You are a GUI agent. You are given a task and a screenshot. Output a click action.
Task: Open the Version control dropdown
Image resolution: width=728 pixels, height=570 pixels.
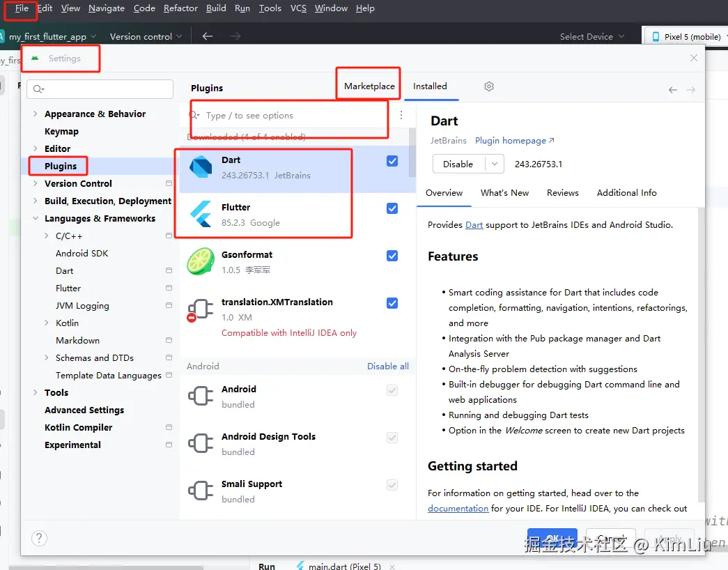click(146, 37)
